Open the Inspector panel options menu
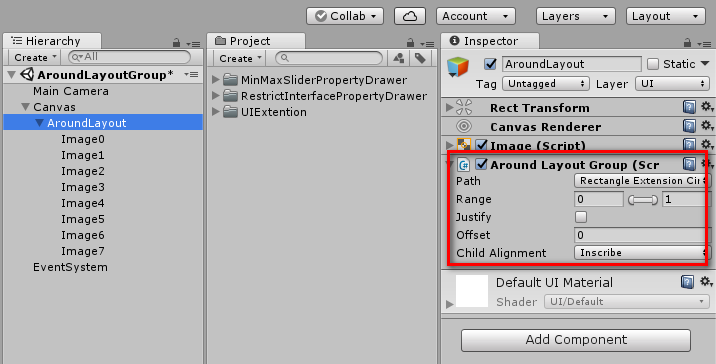The width and height of the screenshot is (716, 364). coord(704,44)
